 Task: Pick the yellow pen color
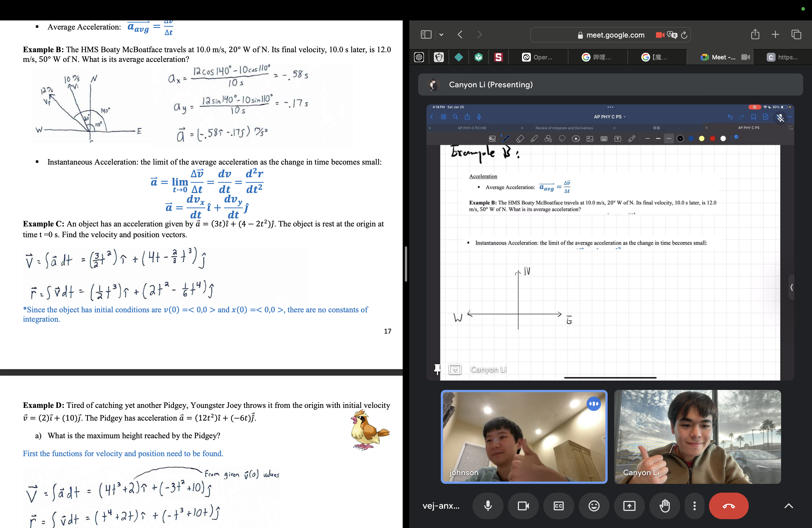tap(702, 138)
